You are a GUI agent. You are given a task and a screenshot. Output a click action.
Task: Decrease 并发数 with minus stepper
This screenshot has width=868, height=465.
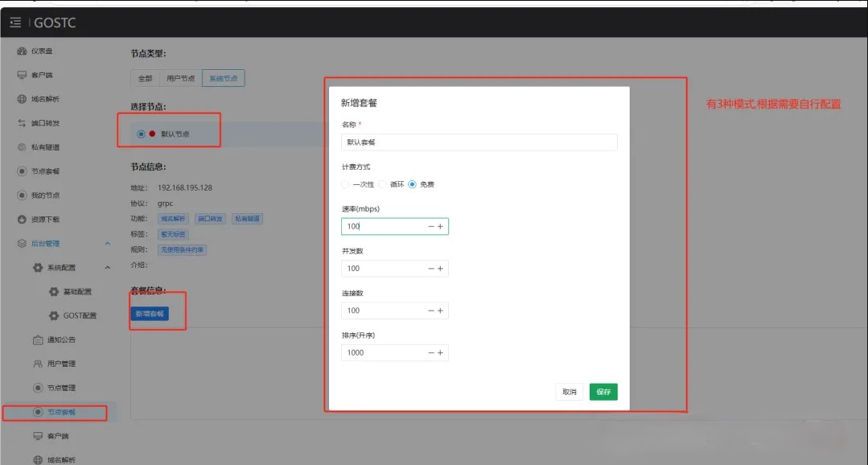tap(431, 269)
